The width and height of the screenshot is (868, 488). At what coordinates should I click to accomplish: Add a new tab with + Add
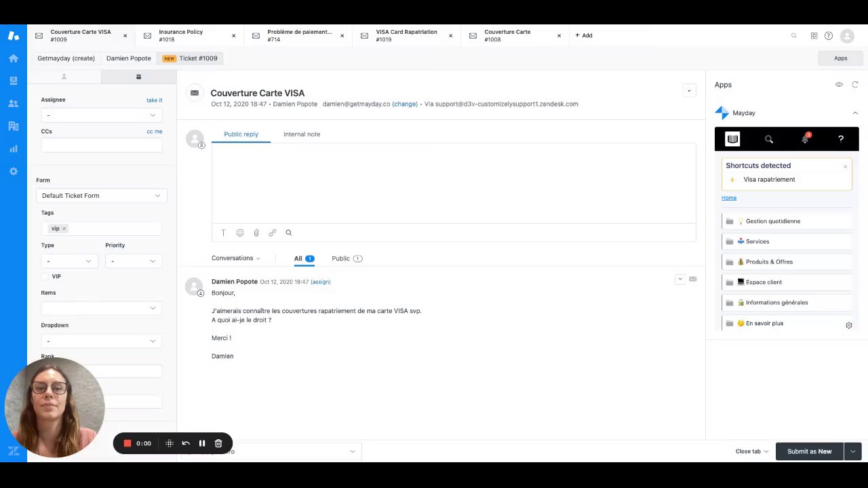584,35
